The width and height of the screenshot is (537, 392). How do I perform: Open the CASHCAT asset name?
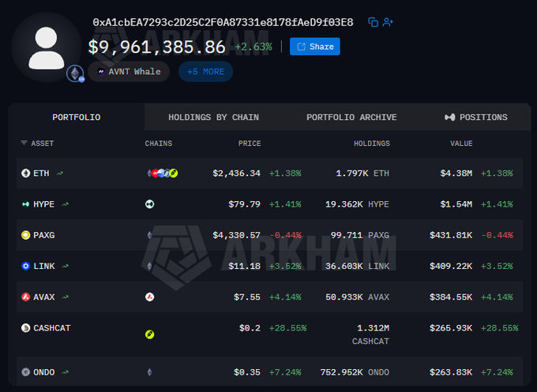(x=51, y=328)
